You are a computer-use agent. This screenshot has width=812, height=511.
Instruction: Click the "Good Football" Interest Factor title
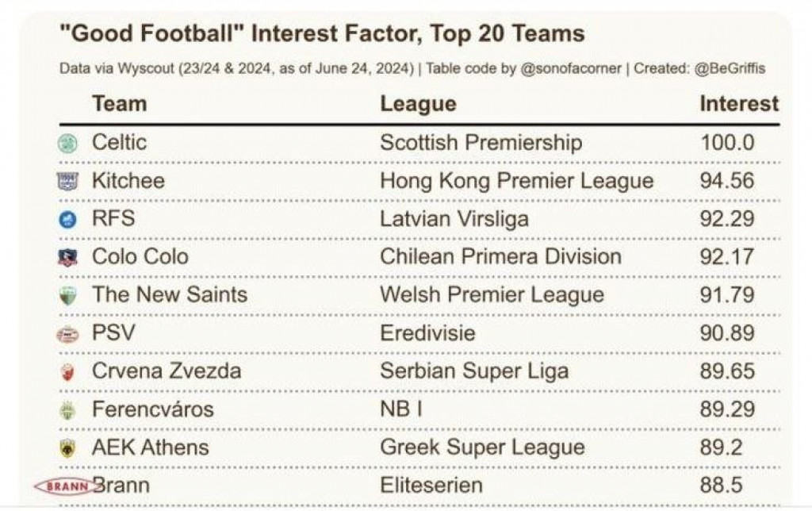pyautogui.click(x=322, y=34)
